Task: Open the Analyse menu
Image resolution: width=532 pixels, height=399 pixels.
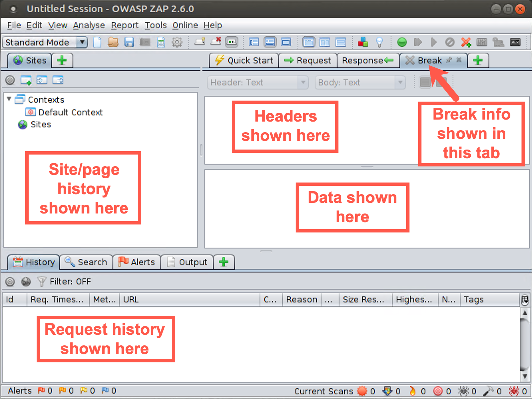Action: 89,25
